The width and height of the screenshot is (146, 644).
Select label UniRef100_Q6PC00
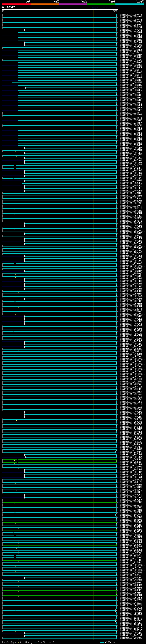pos(131,379)
